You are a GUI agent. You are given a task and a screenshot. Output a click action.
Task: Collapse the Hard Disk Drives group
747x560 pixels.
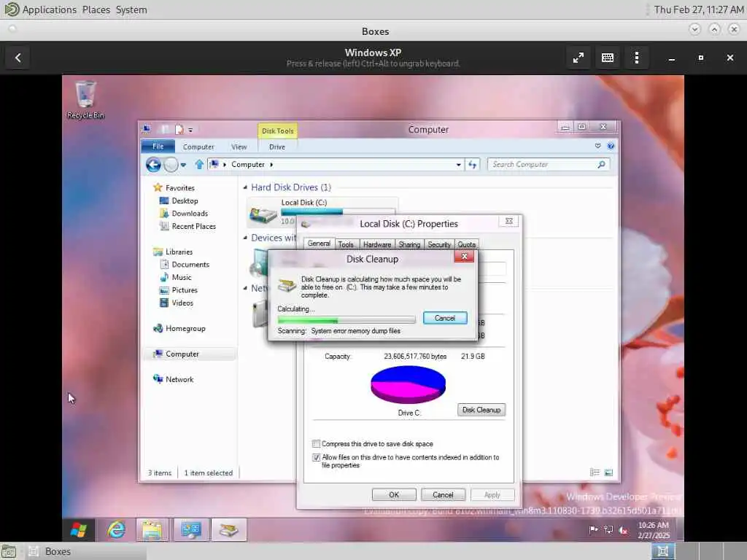(245, 187)
